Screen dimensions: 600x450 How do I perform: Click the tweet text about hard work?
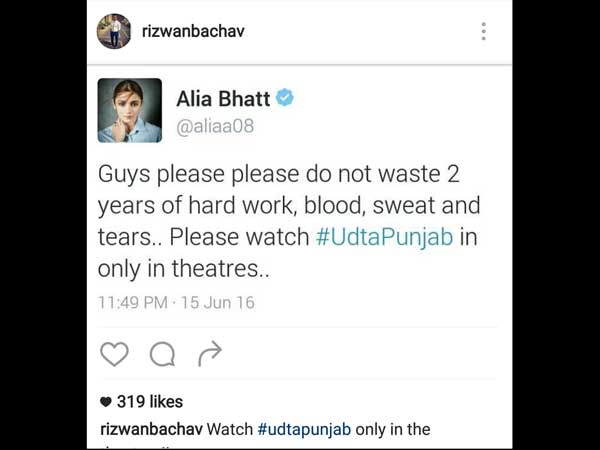click(x=289, y=221)
